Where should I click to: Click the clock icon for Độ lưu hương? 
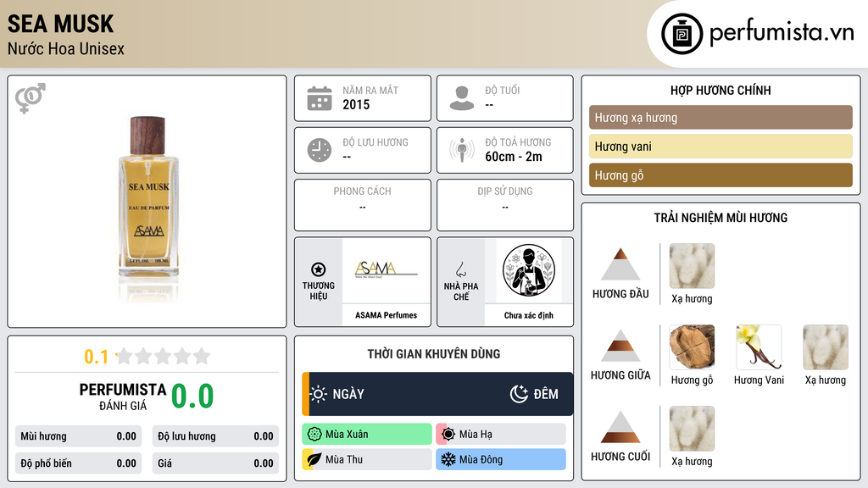click(320, 150)
